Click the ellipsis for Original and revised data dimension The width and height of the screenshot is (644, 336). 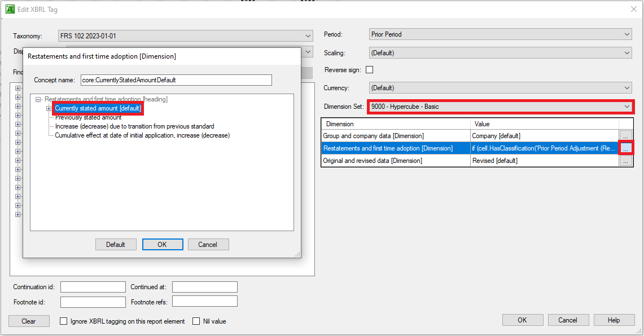pyautogui.click(x=627, y=160)
